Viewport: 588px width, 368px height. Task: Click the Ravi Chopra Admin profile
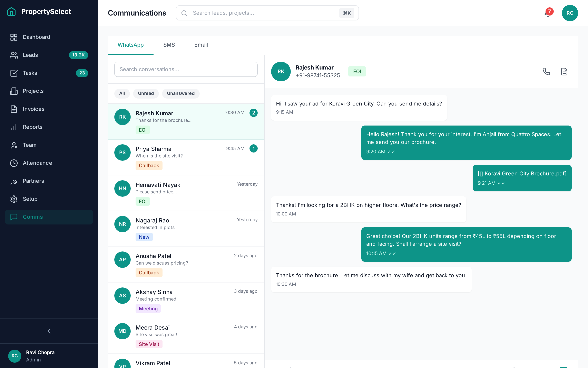click(49, 356)
